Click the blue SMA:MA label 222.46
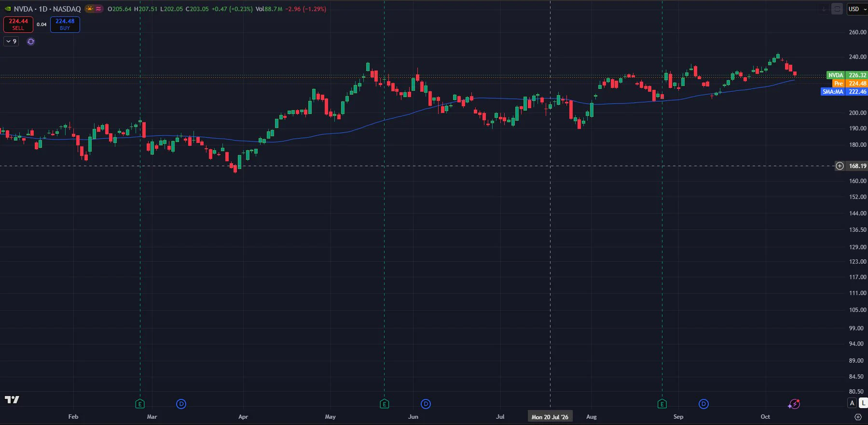The image size is (868, 425). 844,92
